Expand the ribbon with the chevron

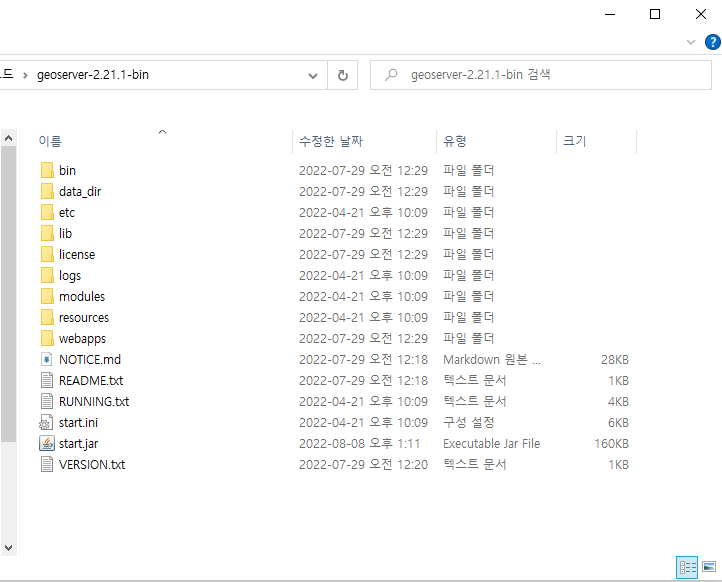(691, 42)
